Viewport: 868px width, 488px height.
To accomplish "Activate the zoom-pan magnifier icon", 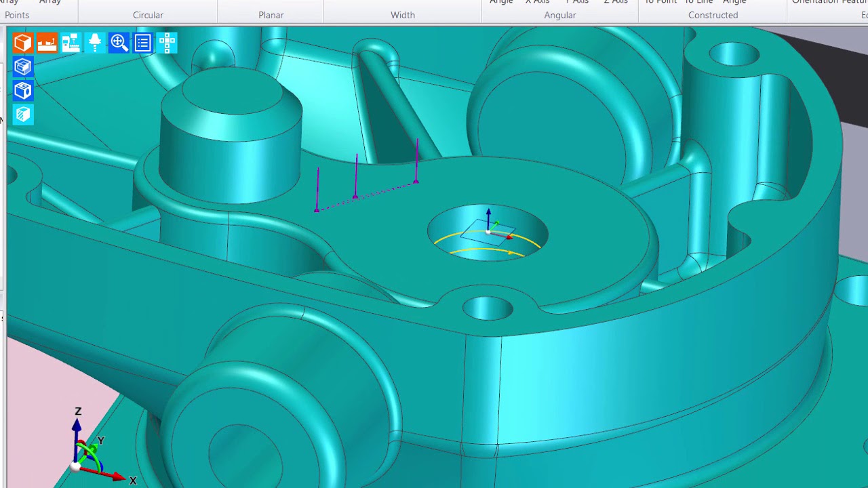I will tap(119, 43).
